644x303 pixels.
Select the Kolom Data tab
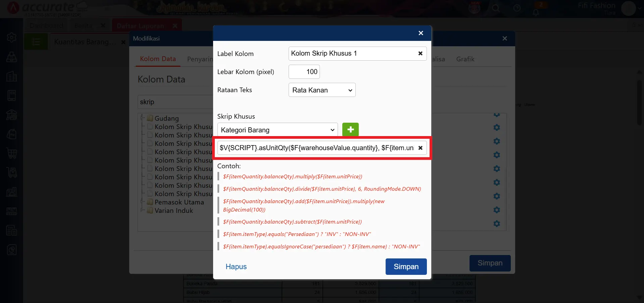coord(158,59)
